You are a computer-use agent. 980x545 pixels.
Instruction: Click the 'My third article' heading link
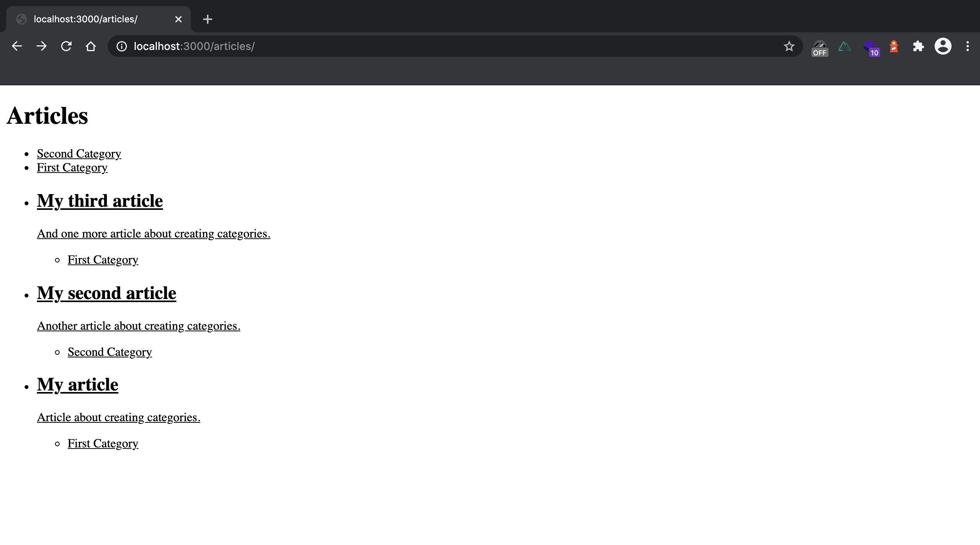(x=99, y=200)
